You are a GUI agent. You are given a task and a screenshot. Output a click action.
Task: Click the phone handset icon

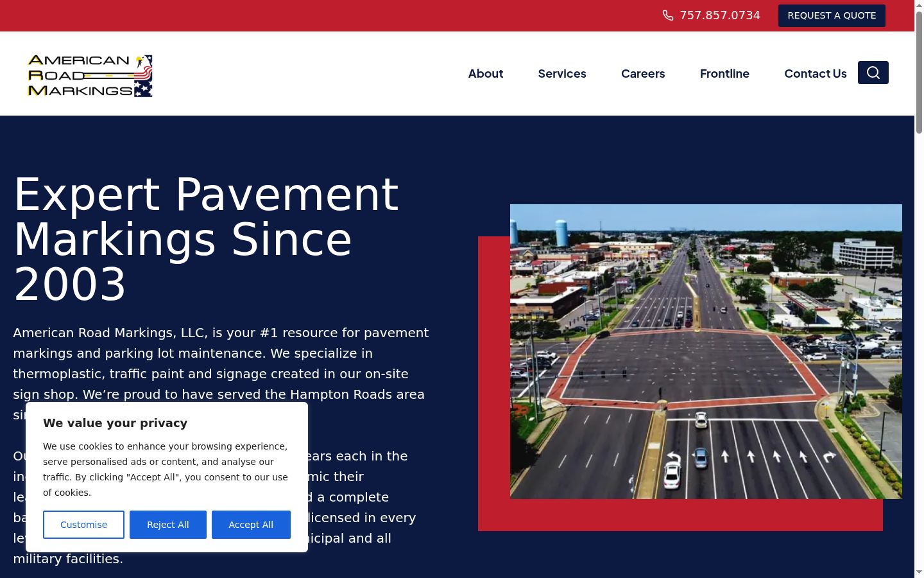point(668,15)
